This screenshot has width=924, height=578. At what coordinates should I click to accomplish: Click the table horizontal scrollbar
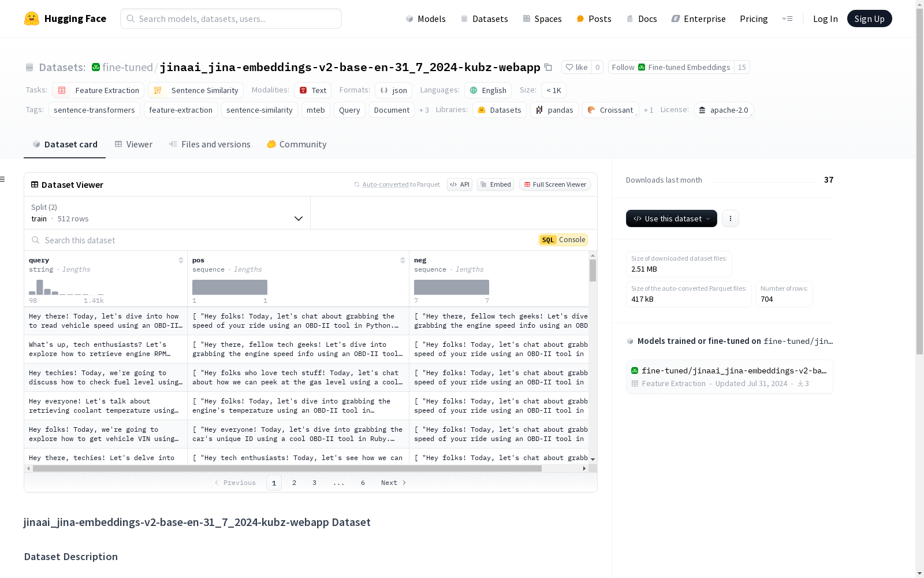click(x=287, y=468)
